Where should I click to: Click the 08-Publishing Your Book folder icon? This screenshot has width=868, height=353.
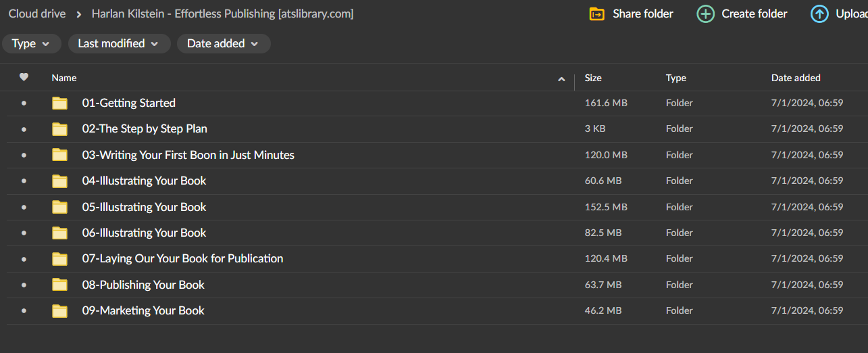pos(60,285)
